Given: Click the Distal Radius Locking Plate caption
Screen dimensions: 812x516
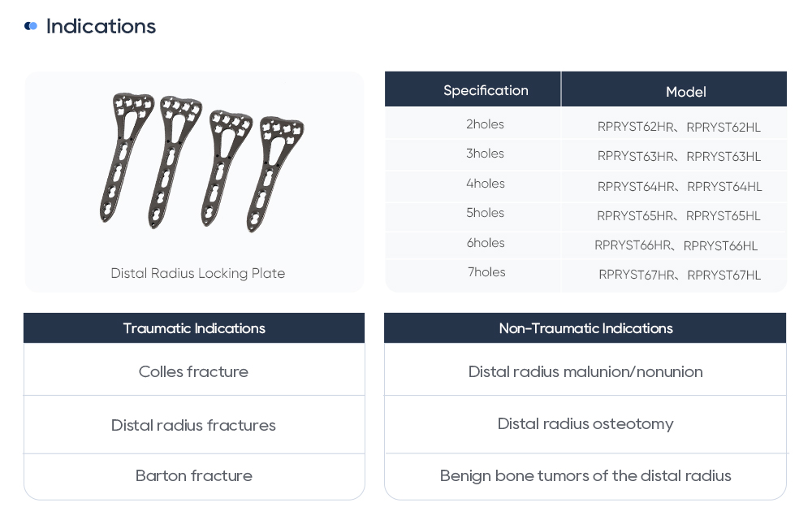Looking at the screenshot, I should click(x=197, y=273).
